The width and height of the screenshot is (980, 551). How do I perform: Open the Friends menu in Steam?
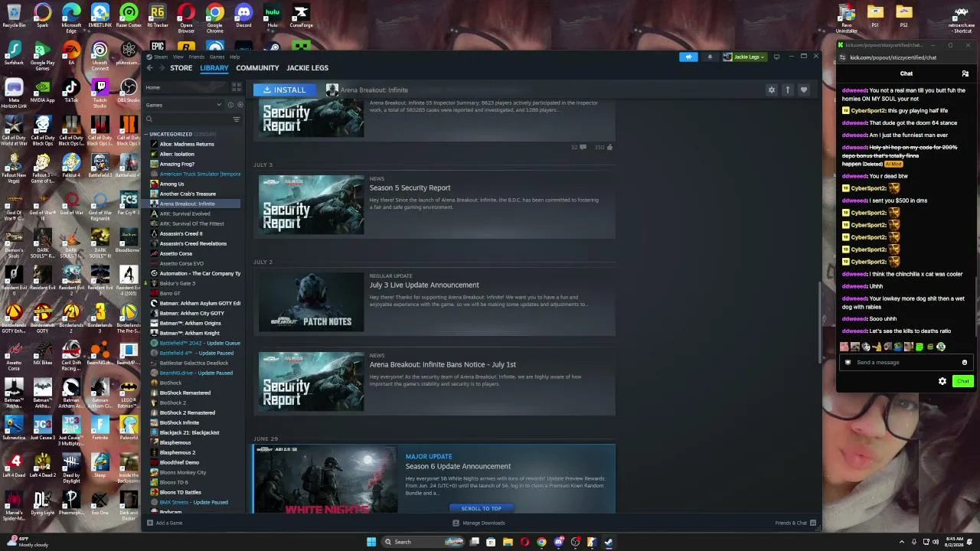pyautogui.click(x=197, y=57)
